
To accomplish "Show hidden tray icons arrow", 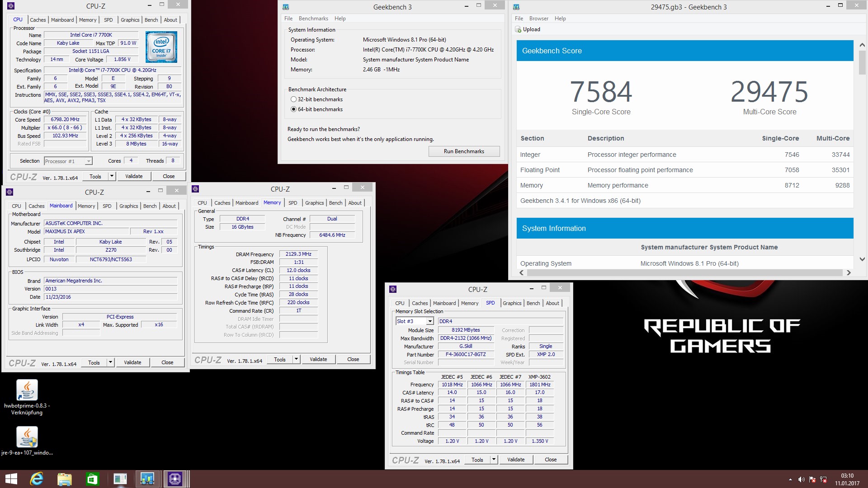I will (790, 479).
